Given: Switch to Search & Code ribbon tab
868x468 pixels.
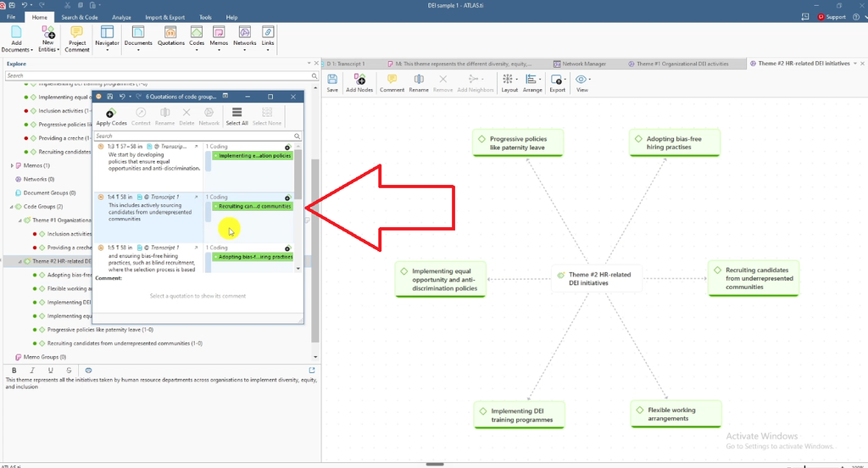Looking at the screenshot, I should point(80,17).
